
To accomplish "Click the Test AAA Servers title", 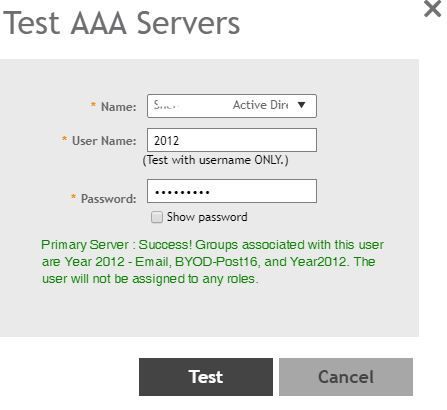I will [x=121, y=23].
